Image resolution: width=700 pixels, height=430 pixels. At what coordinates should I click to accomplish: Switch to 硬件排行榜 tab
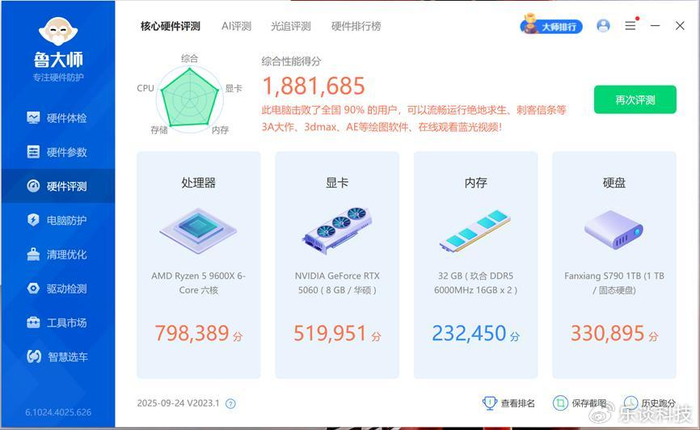(356, 26)
